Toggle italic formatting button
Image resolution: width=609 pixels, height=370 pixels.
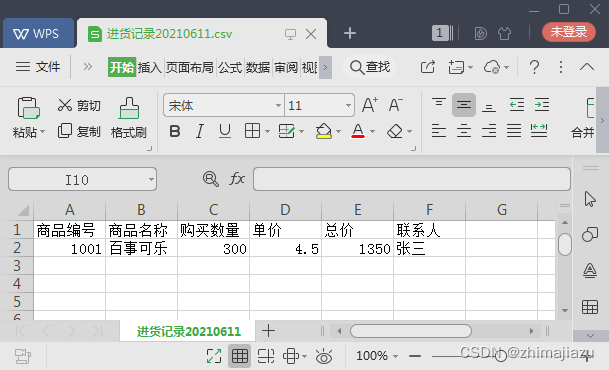pyautogui.click(x=200, y=132)
